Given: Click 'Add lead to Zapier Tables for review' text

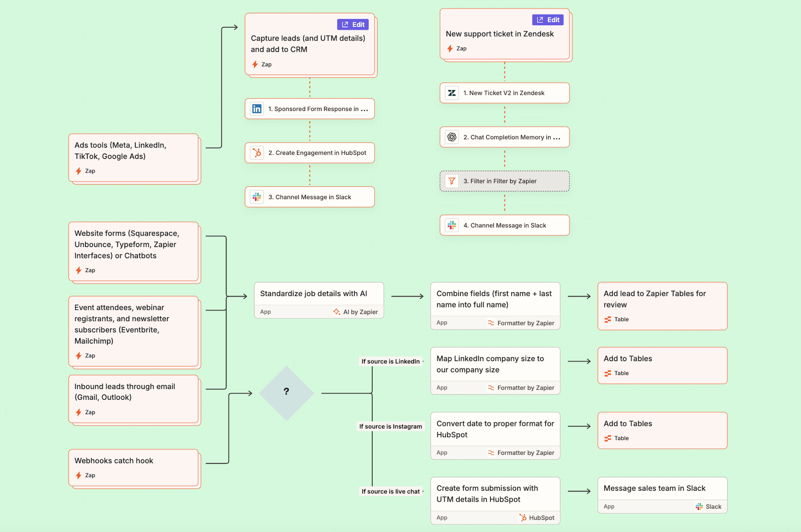Looking at the screenshot, I should tap(654, 299).
